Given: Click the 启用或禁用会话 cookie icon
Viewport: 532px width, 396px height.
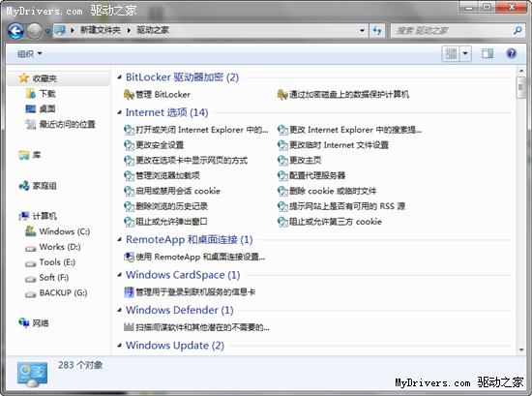Looking at the screenshot, I should click(129, 191).
